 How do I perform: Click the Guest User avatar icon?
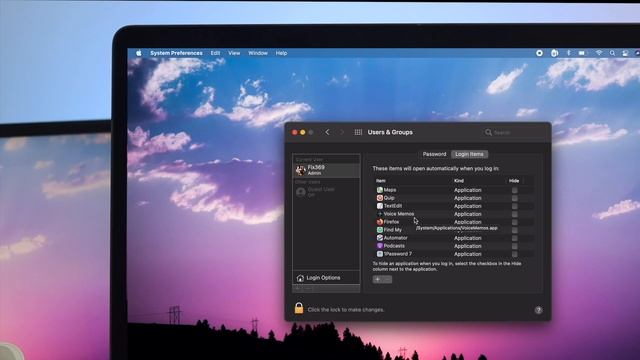tap(301, 192)
